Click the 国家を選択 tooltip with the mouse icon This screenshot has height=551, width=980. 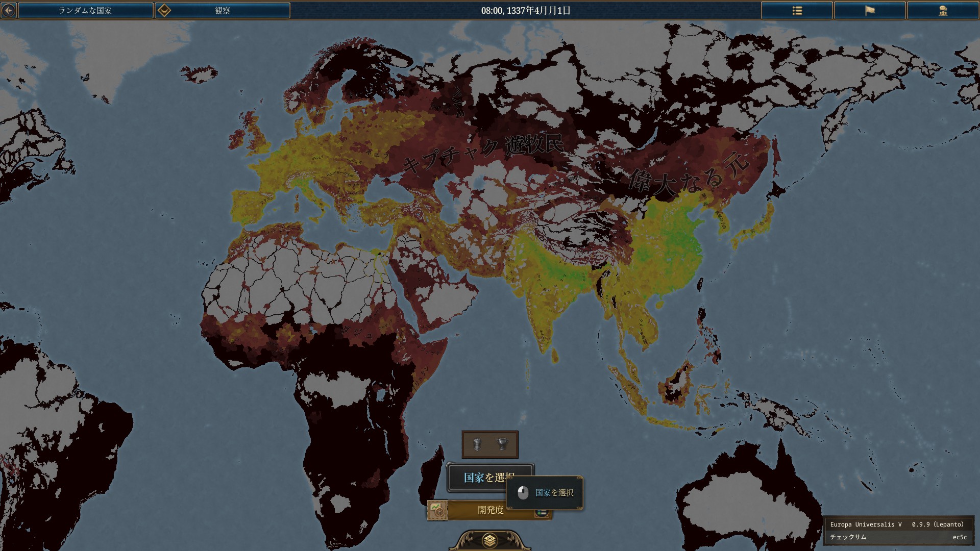(x=545, y=492)
